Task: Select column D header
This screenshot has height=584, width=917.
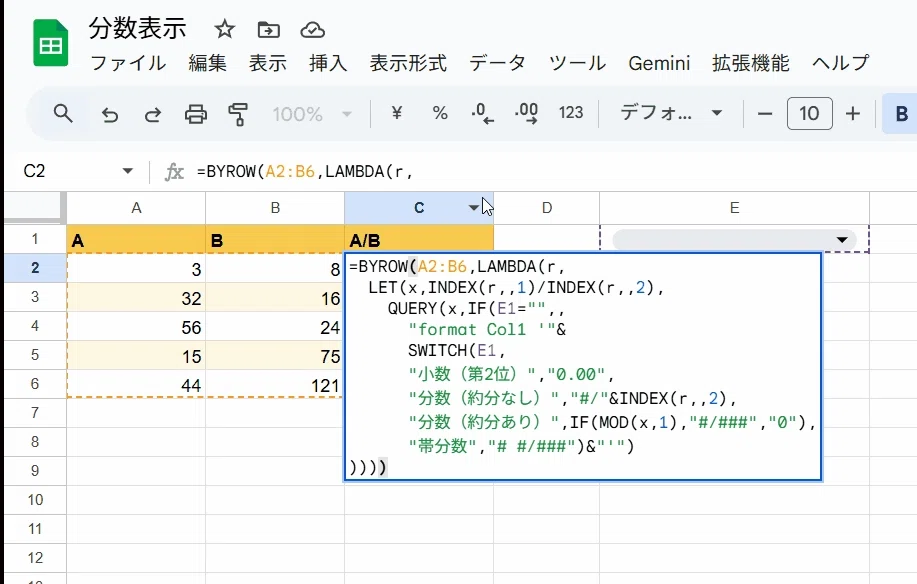Action: tap(547, 208)
